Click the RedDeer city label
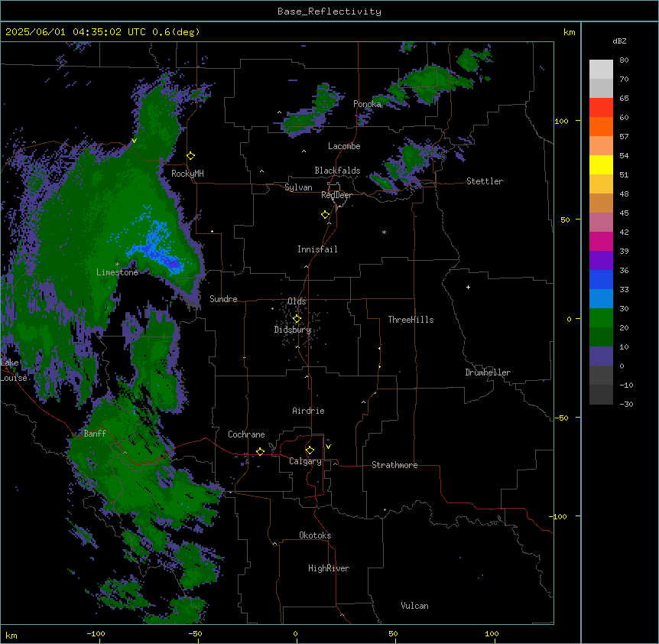Screen dimensions: 659x644 [x=336, y=195]
